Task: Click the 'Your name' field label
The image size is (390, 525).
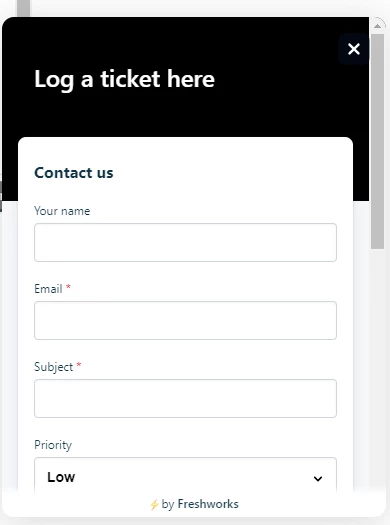Action: (x=62, y=211)
